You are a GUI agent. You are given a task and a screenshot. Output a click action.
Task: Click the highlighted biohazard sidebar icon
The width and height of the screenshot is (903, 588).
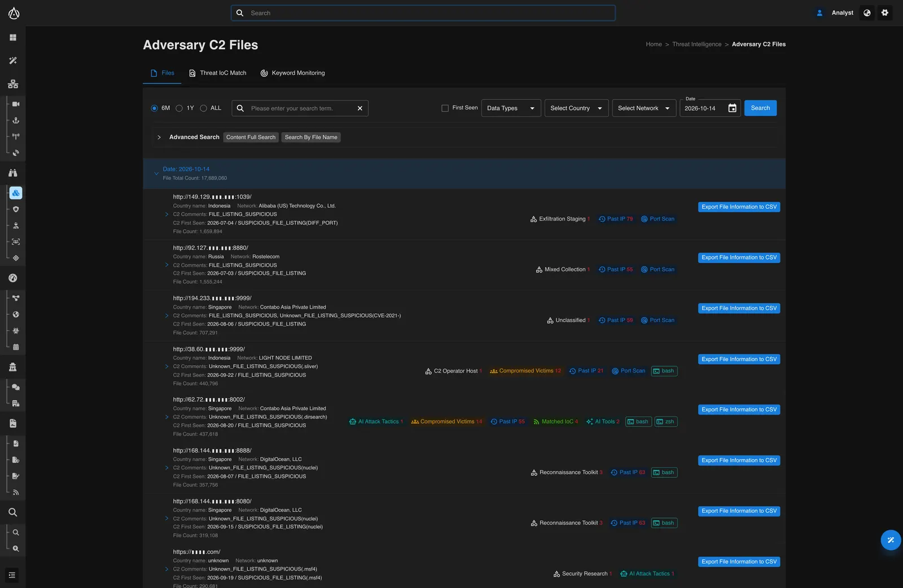16,193
